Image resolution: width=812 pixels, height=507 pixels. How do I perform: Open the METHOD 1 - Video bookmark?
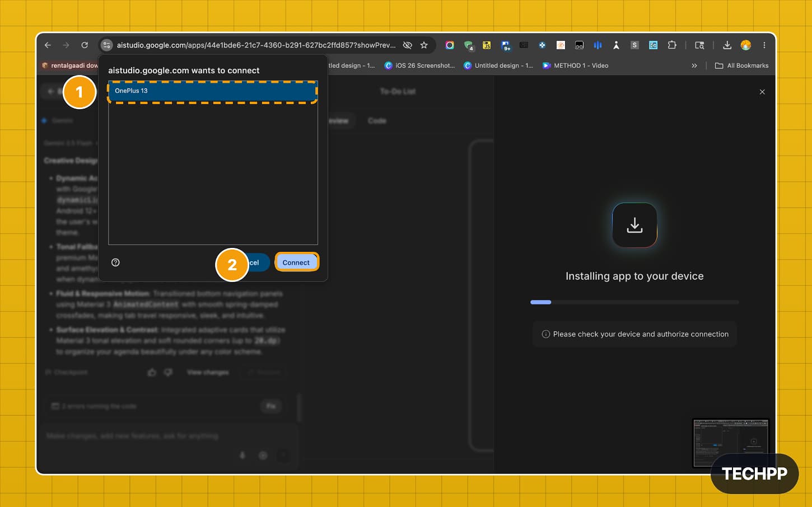576,65
